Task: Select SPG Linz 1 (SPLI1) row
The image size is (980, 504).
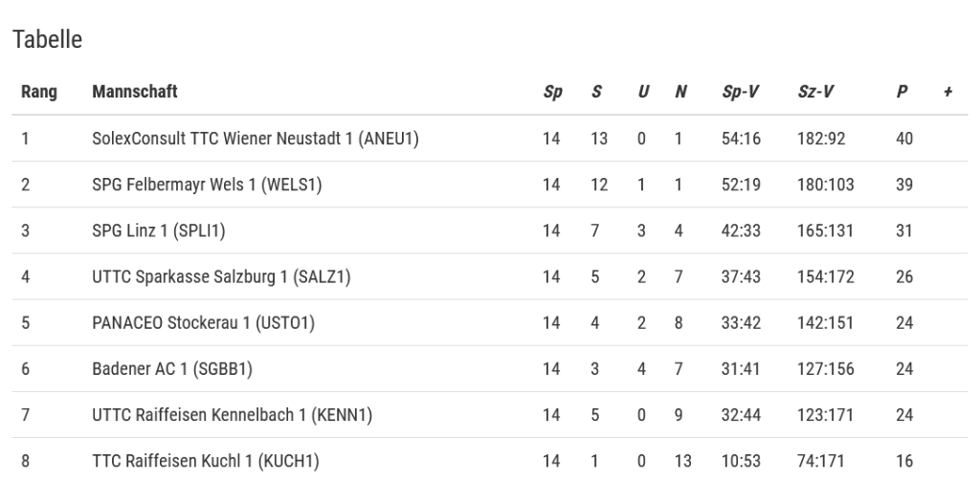Action: click(159, 230)
